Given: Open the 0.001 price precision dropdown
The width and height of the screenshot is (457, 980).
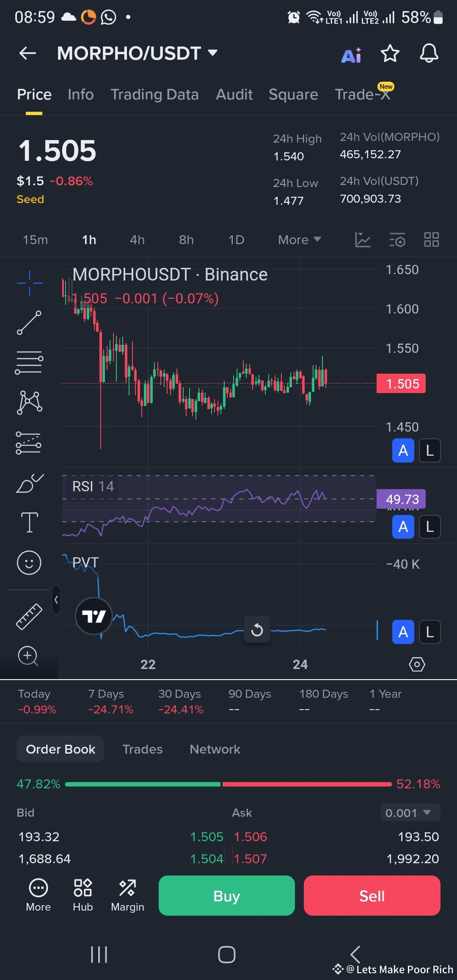Looking at the screenshot, I should [x=410, y=812].
